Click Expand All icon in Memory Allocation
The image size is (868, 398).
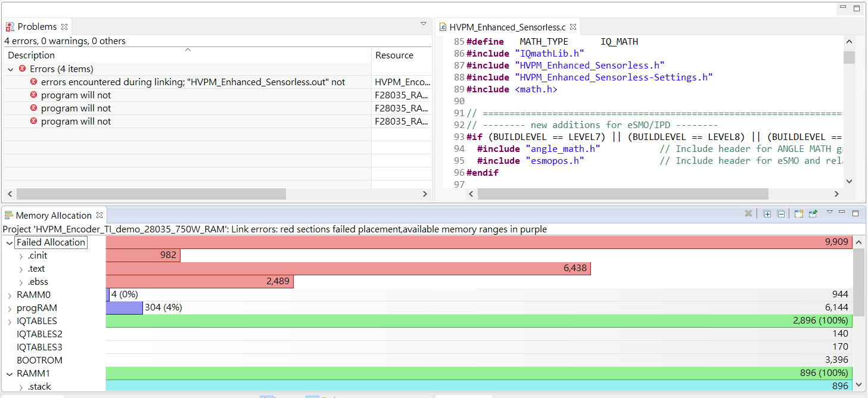767,214
